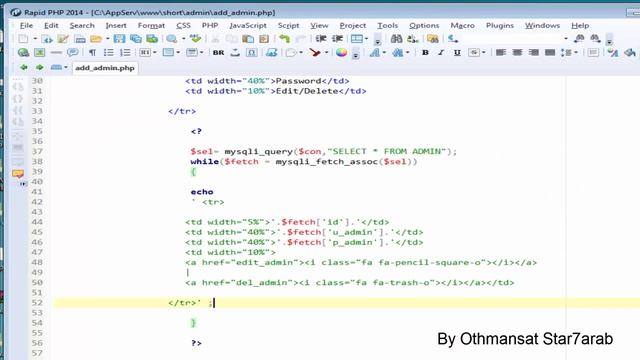Open the Open-folder dropdown arrow

(107, 39)
